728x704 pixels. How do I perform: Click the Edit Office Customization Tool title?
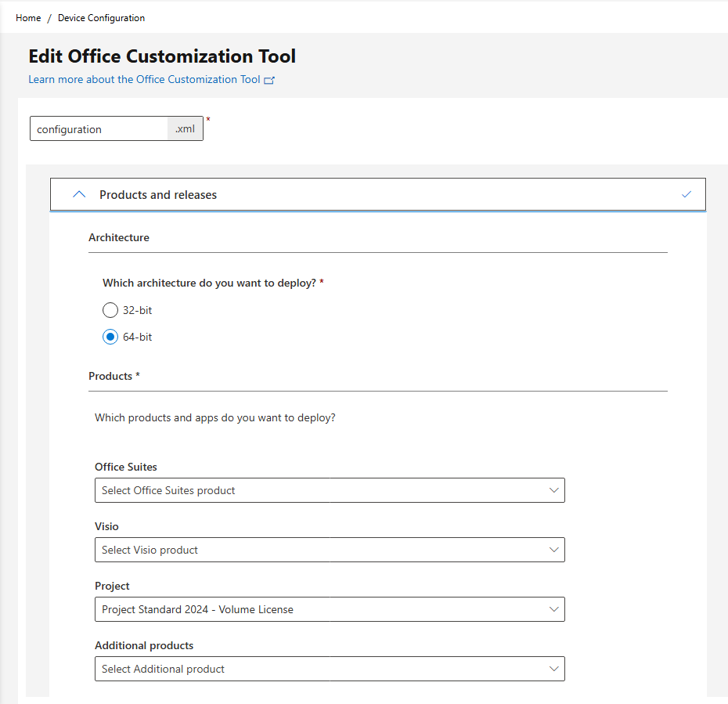click(x=162, y=56)
